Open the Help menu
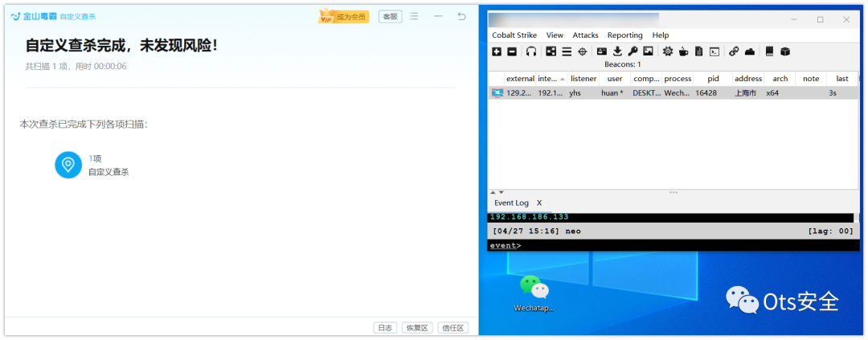 pyautogui.click(x=661, y=35)
